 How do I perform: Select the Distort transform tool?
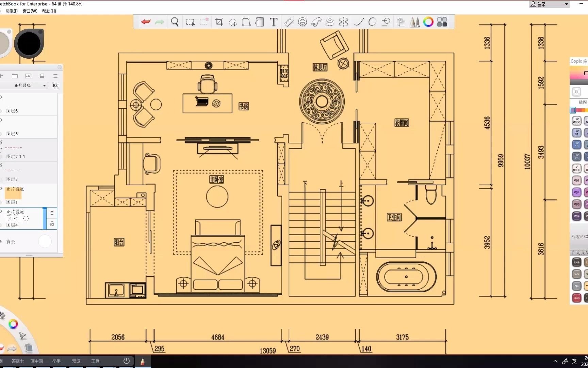pos(246,22)
